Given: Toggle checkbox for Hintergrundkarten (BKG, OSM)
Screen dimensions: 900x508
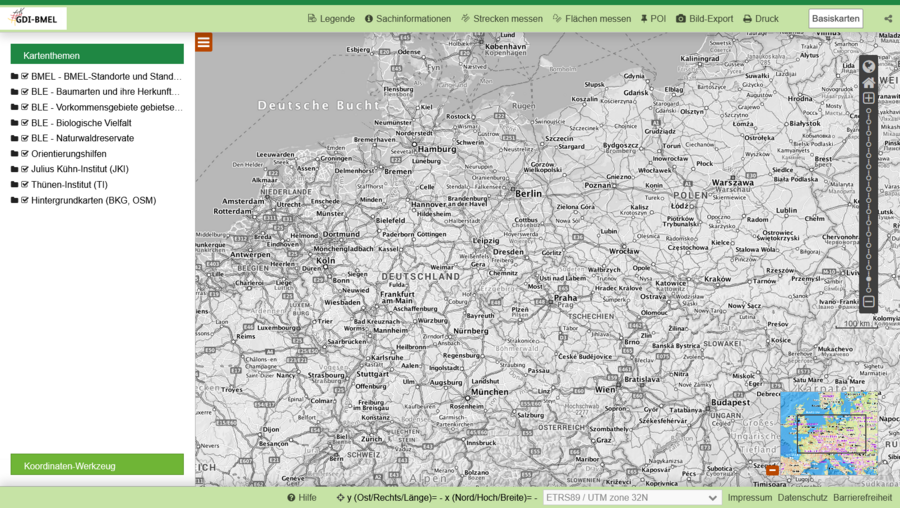Looking at the screenshot, I should (x=25, y=200).
